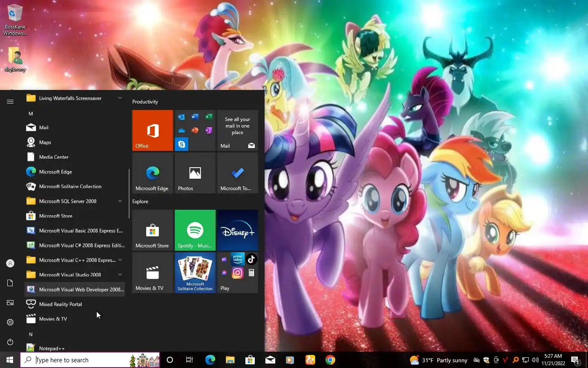Open Microsoft Visual Web Developer 2008
The image size is (588, 368).
(x=75, y=289)
